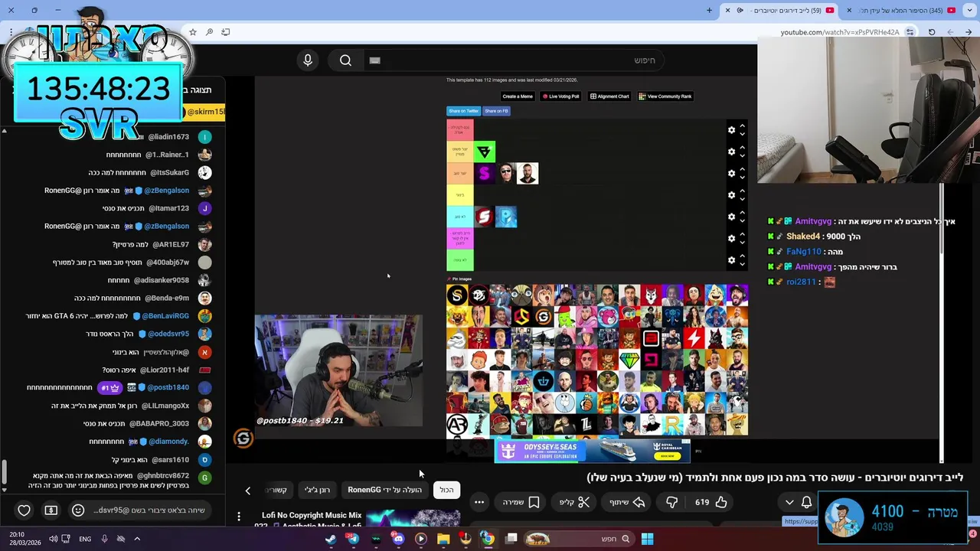Viewport: 980px width, 551px height.
Task: Click the cyan tier label cell
Action: click(x=460, y=217)
